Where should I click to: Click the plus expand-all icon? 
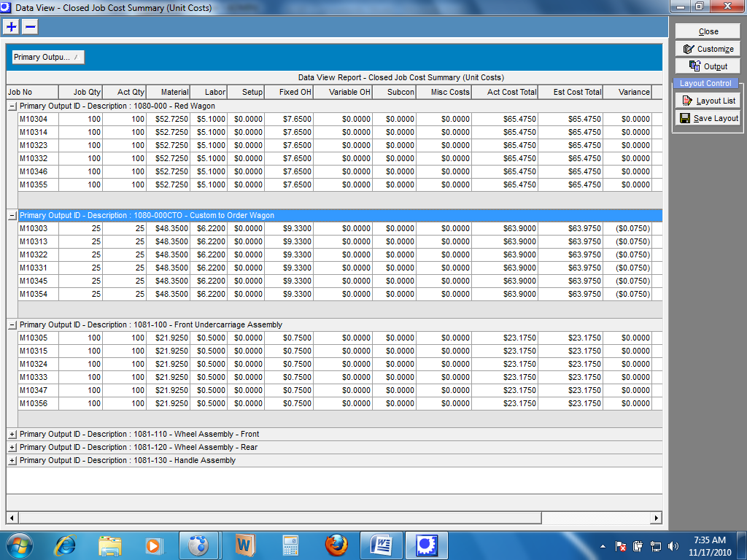pyautogui.click(x=12, y=27)
